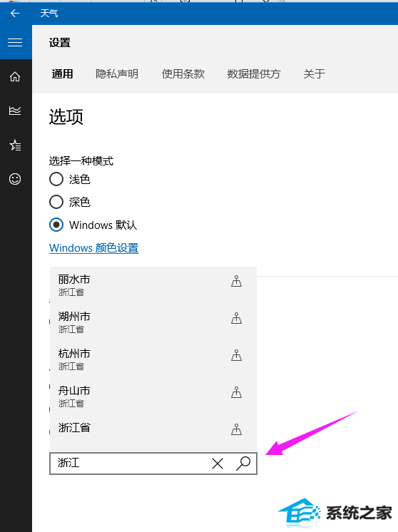Open the historical weather chart icon
This screenshot has height=532, width=398.
(x=15, y=111)
